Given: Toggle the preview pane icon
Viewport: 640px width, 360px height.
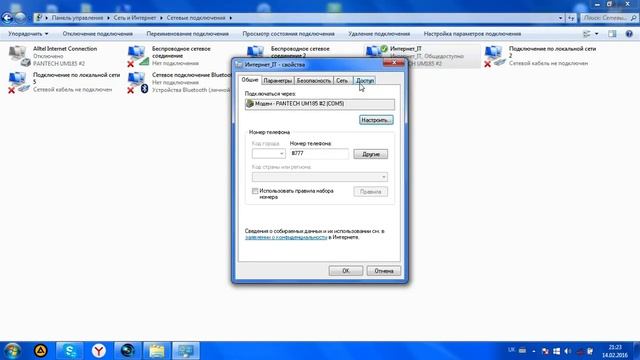Looking at the screenshot, I should (x=612, y=34).
